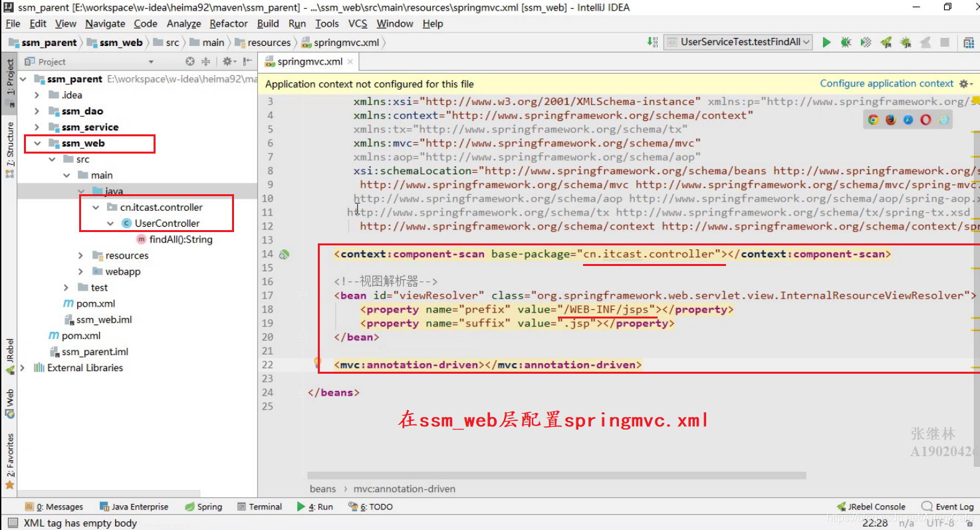Image resolution: width=980 pixels, height=530 pixels.
Task: Click the mvc:annotation-driven editor breadcrumb
Action: (404, 489)
